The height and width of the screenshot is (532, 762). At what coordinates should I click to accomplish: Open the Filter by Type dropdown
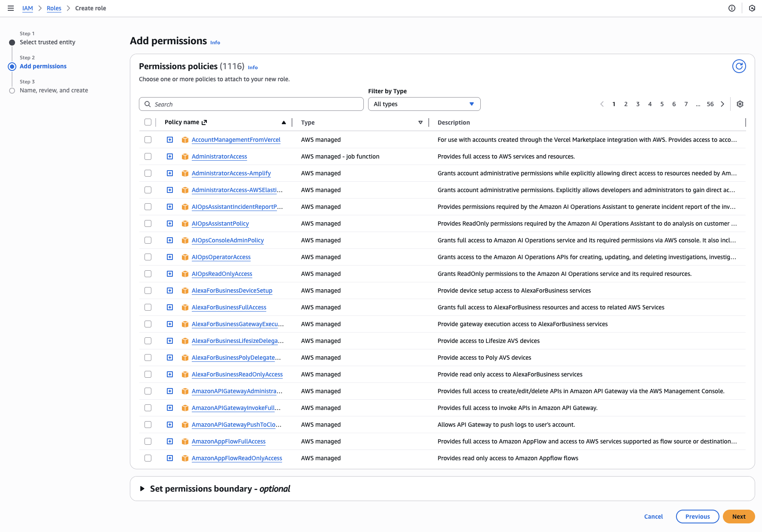click(424, 104)
